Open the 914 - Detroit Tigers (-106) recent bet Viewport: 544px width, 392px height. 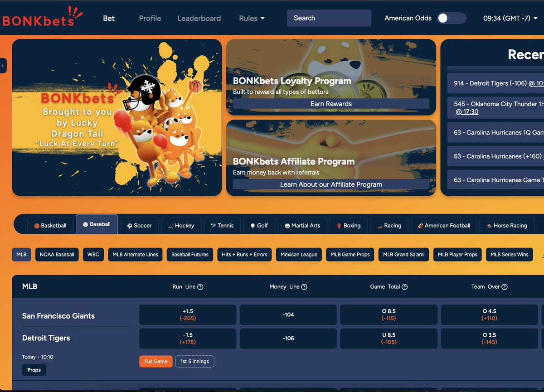(x=495, y=83)
